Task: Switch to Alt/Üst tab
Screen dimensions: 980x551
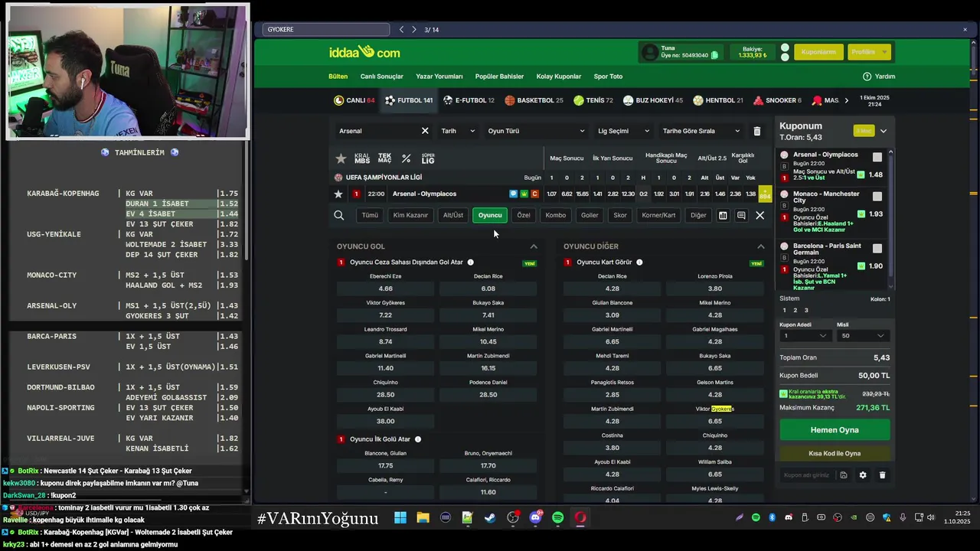Action: [x=453, y=216]
